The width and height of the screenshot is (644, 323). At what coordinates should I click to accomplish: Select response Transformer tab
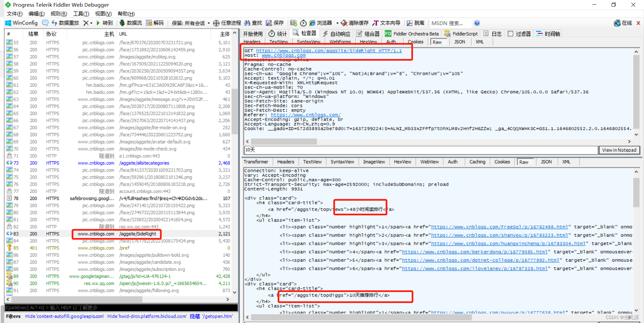[256, 162]
